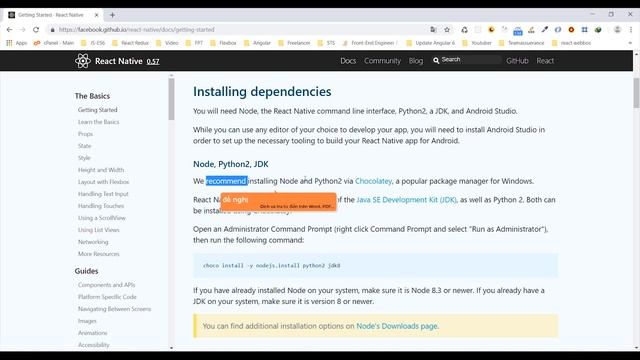Open Layout with Flexbox sidebar item

click(103, 182)
